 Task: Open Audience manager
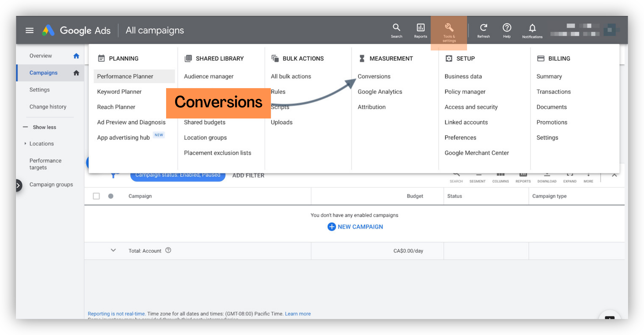(209, 76)
